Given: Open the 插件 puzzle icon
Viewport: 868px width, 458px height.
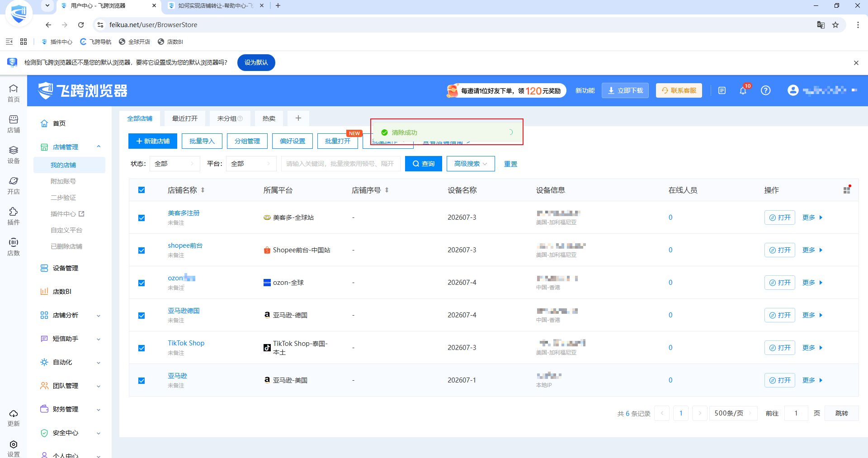Looking at the screenshot, I should point(14,216).
